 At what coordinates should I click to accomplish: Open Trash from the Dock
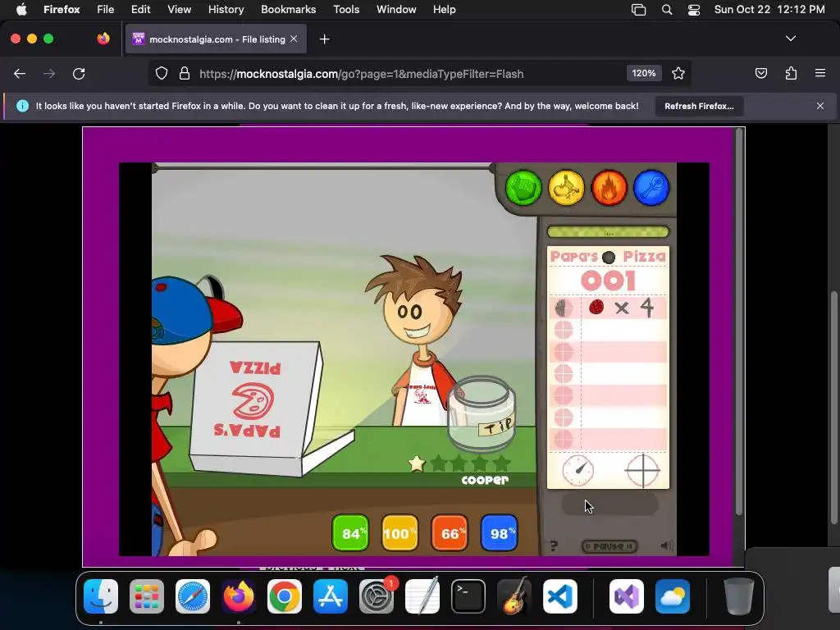[739, 596]
